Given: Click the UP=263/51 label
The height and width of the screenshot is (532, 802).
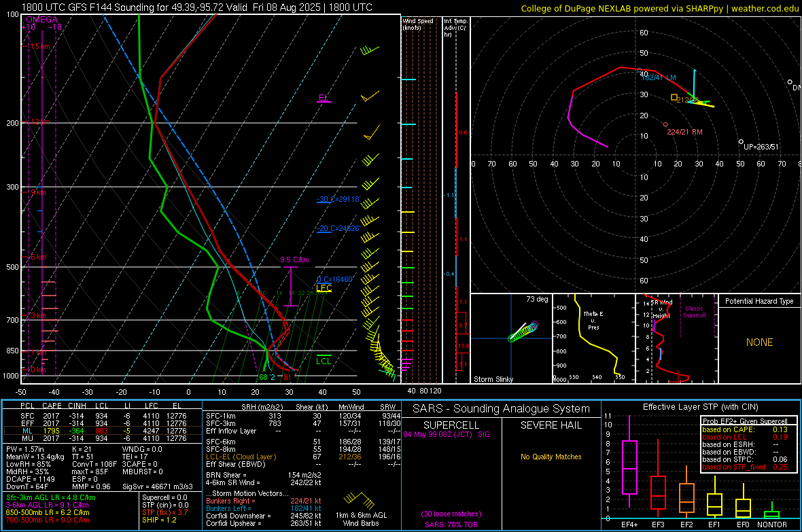Looking at the screenshot, I should 761,147.
